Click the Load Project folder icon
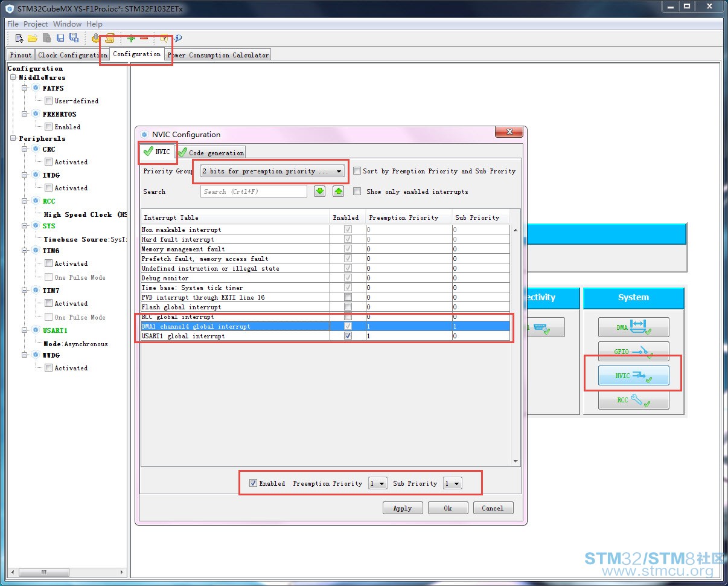The height and width of the screenshot is (586, 728). coord(33,38)
